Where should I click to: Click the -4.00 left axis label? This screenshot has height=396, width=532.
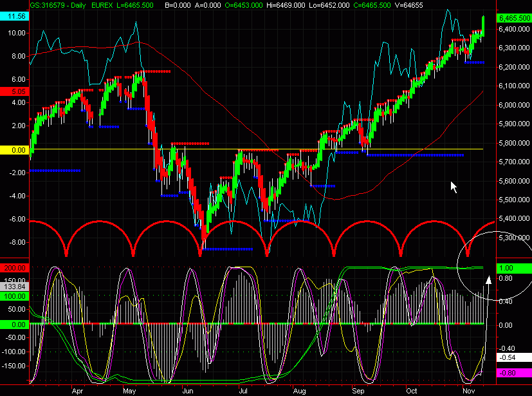point(17,196)
